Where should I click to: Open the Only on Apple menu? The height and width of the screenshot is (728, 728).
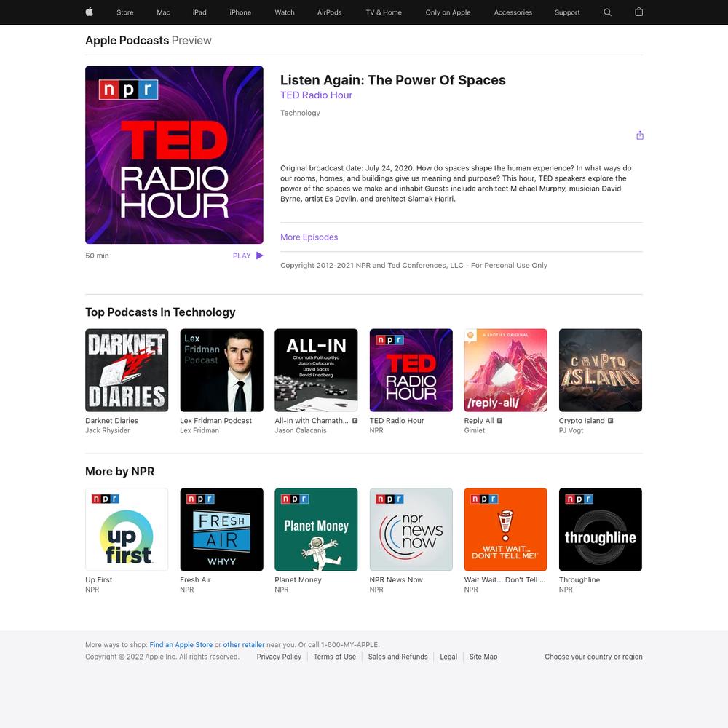(x=448, y=12)
